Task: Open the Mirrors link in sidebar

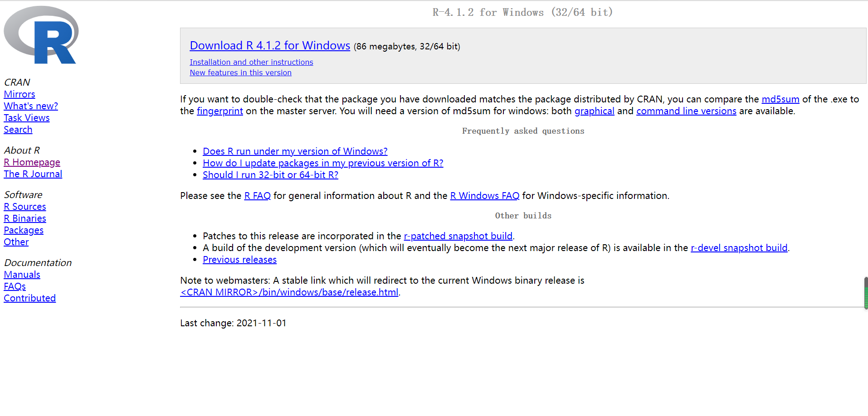Action: (x=20, y=94)
